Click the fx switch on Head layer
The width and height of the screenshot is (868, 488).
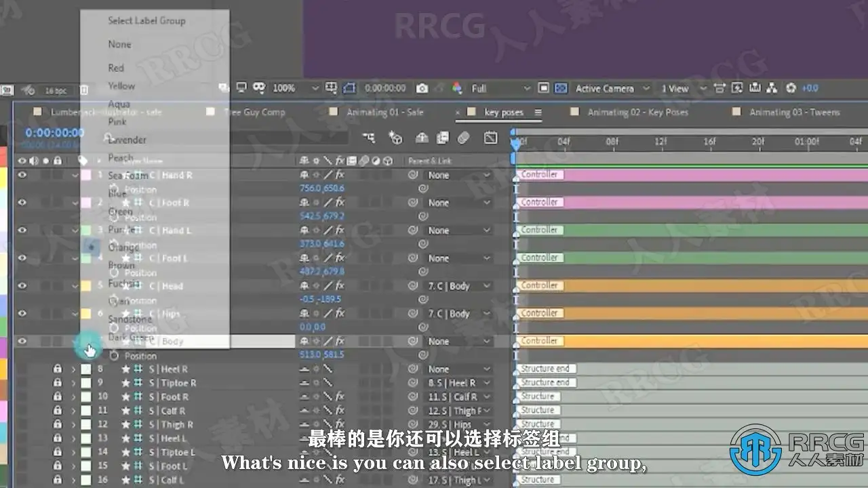[340, 286]
